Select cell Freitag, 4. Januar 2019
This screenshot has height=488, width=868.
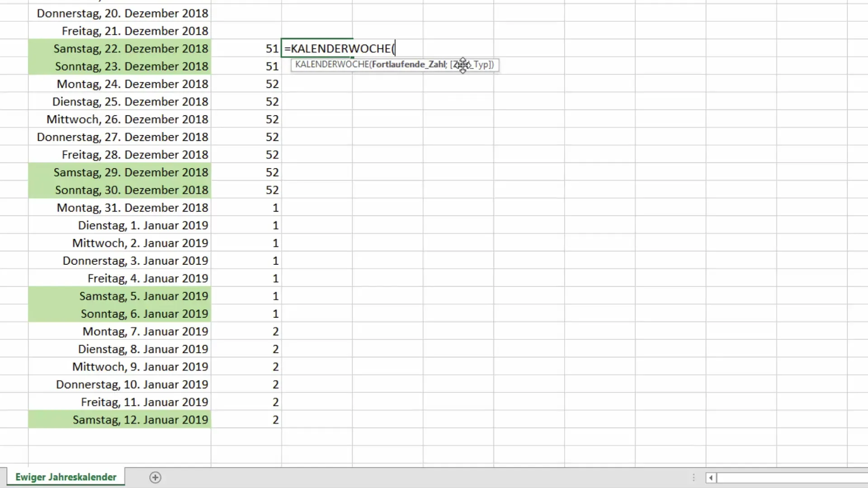pyautogui.click(x=120, y=278)
